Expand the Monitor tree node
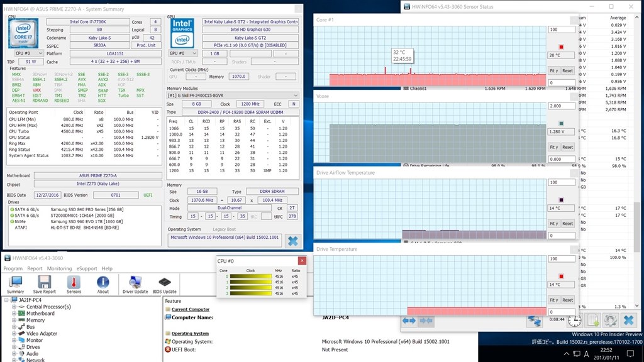This screenshot has height=362, width=644. click(14, 340)
